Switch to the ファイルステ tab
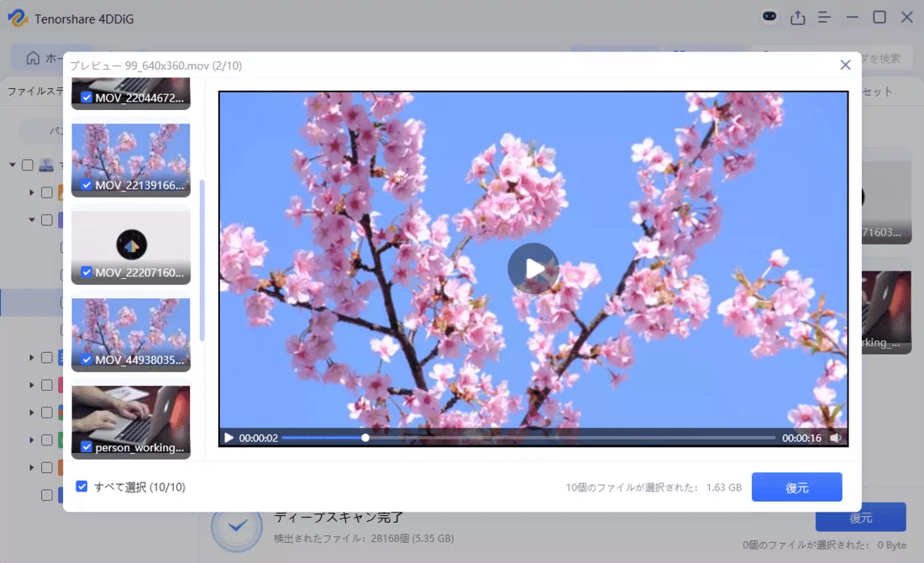 (32, 92)
